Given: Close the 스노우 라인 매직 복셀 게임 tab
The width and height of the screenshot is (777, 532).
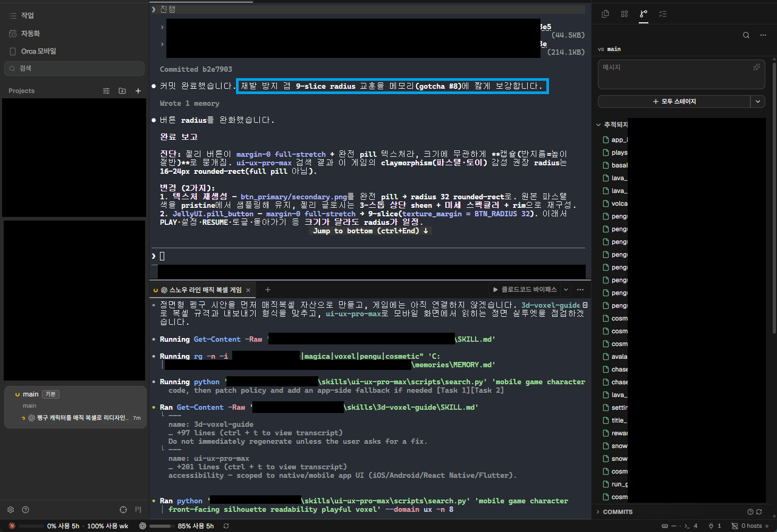Looking at the screenshot, I should click(248, 290).
